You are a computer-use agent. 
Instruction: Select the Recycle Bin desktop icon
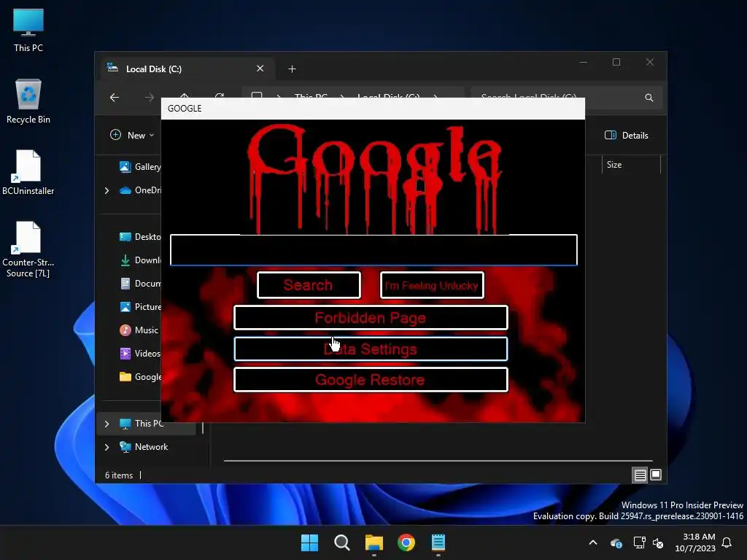[x=28, y=101]
